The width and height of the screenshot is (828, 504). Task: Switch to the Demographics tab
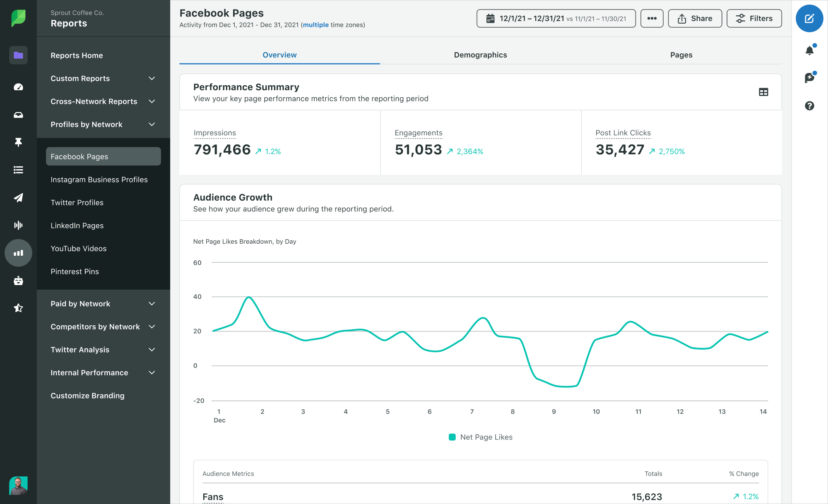[480, 55]
